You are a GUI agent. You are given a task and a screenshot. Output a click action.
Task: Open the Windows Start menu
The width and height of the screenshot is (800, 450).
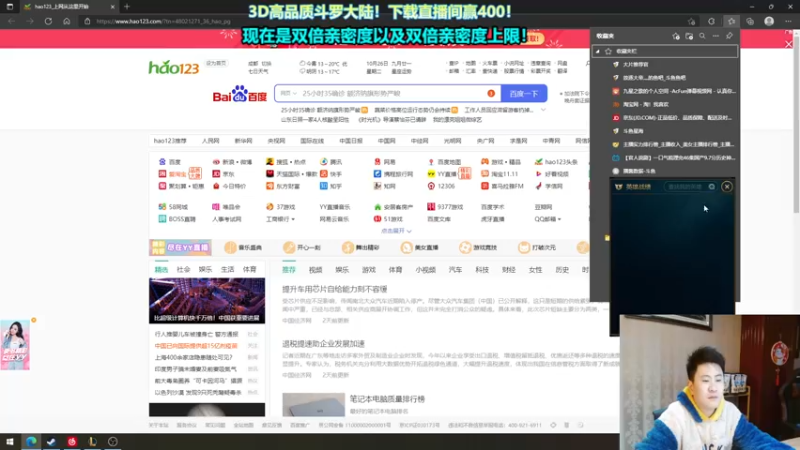[x=10, y=441]
